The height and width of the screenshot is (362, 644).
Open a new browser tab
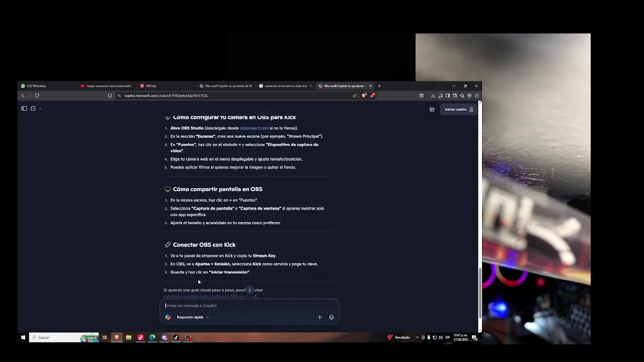379,86
